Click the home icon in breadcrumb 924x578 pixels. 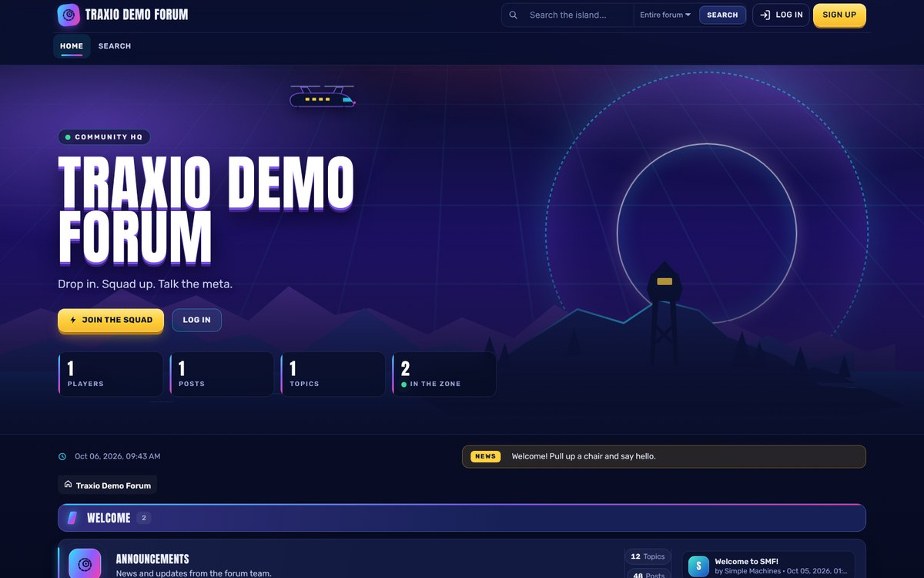tap(68, 485)
